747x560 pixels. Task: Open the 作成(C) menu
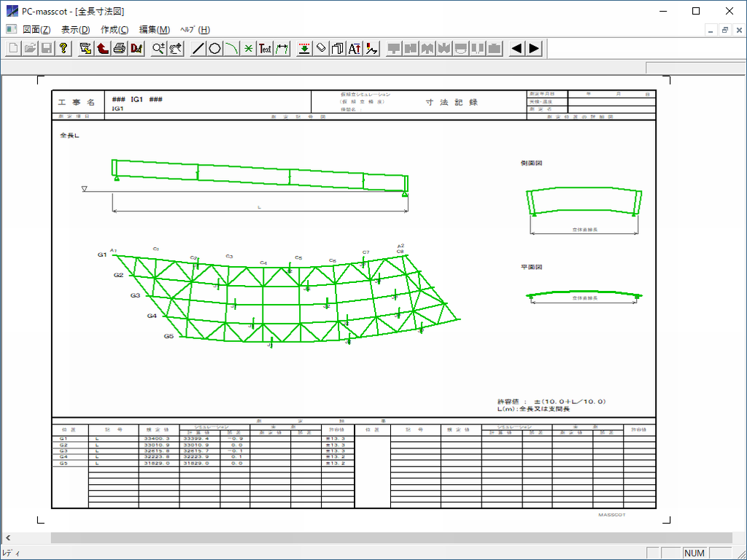pyautogui.click(x=115, y=30)
